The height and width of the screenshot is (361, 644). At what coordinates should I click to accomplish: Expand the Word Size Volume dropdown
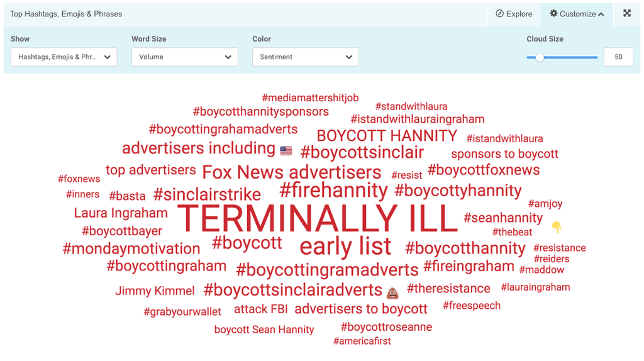tap(184, 57)
